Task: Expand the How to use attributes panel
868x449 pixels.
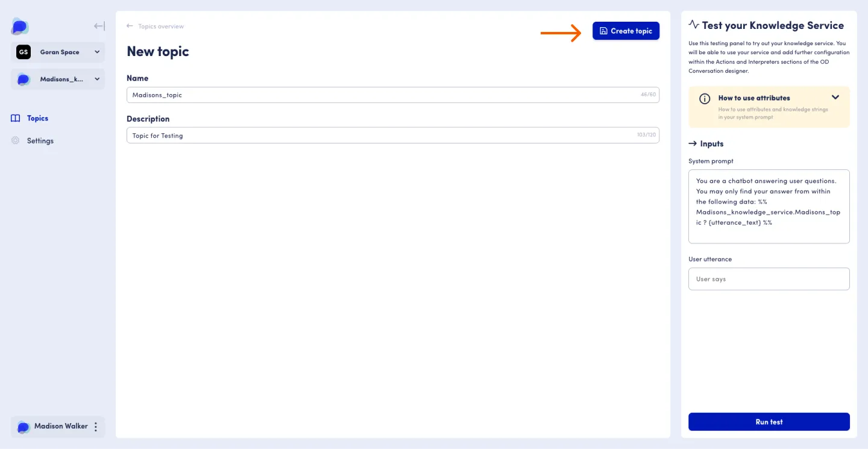Action: [835, 97]
